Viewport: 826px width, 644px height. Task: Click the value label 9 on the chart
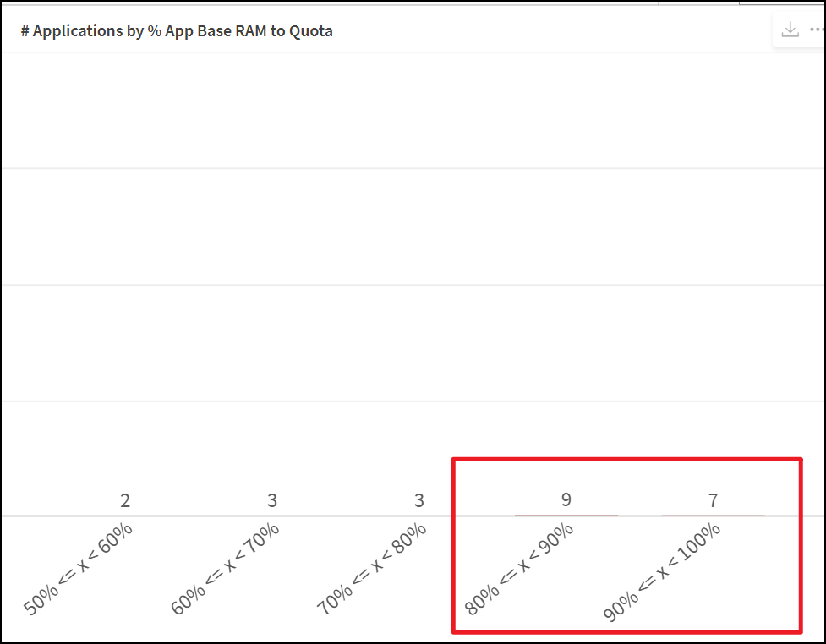[x=566, y=499]
